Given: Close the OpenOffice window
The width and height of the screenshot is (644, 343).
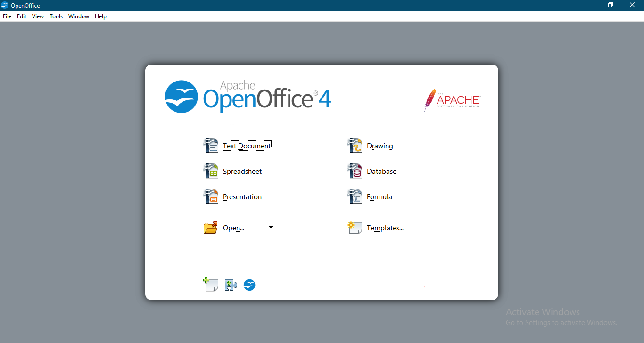Looking at the screenshot, I should coord(632,5).
